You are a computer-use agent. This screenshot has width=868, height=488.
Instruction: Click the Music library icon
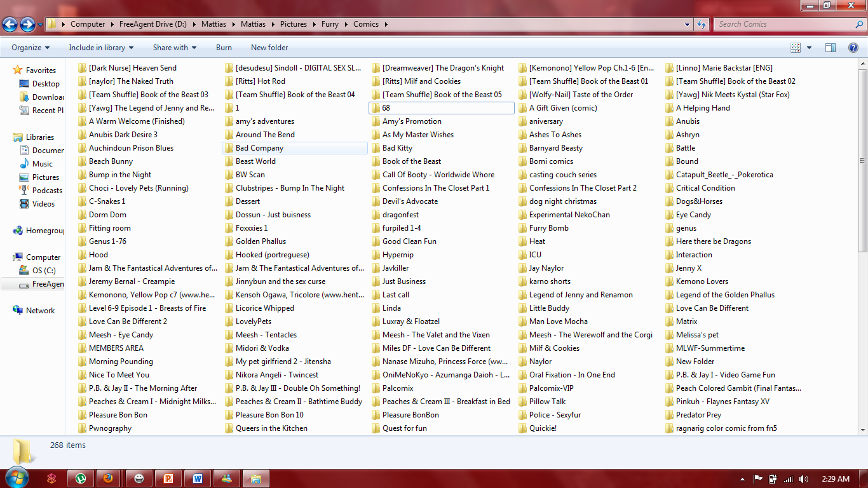pyautogui.click(x=24, y=163)
